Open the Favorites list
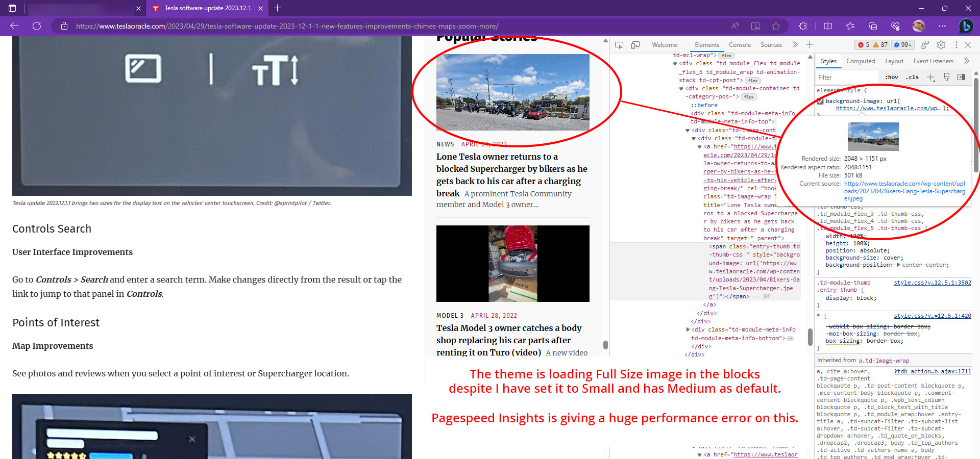 850,26
